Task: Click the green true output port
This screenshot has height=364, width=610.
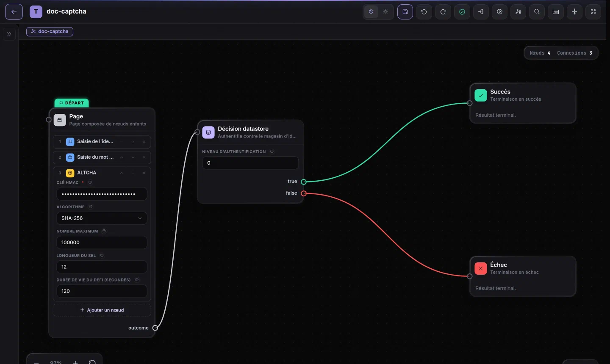Action: (x=304, y=182)
